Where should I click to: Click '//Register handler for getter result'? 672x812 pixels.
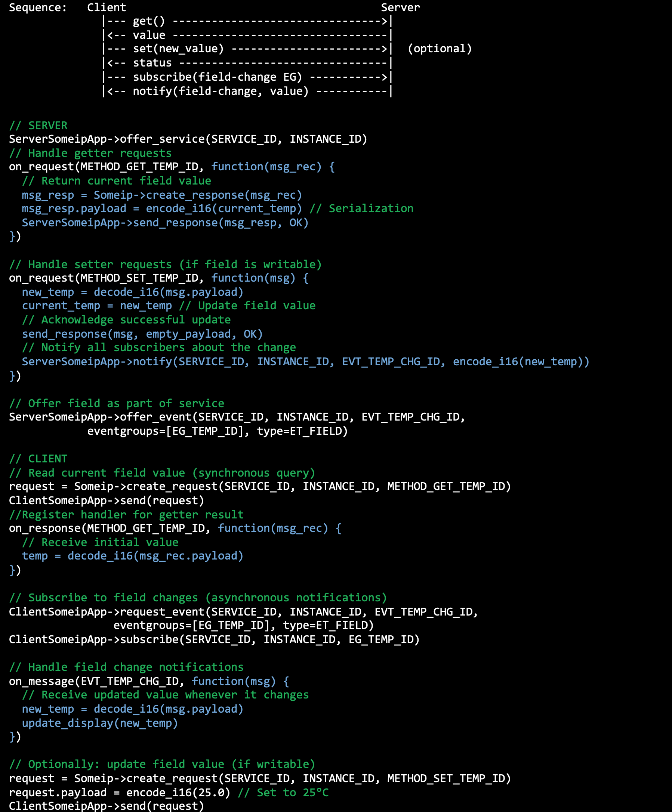click(126, 515)
